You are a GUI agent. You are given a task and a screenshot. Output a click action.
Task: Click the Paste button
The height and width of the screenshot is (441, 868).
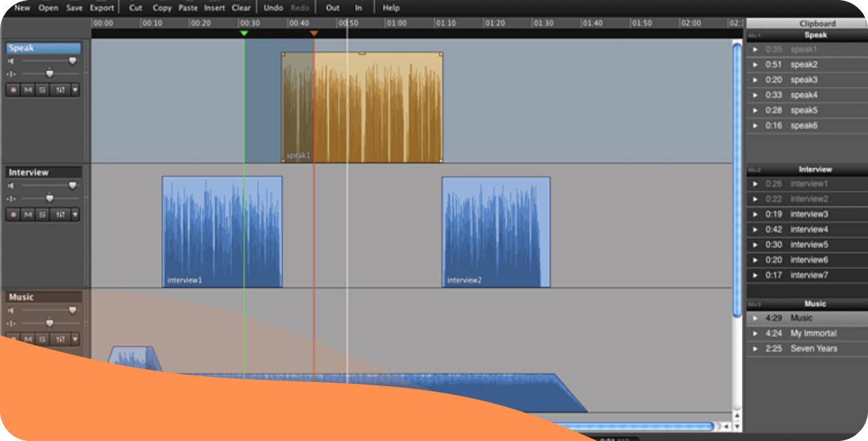[188, 8]
